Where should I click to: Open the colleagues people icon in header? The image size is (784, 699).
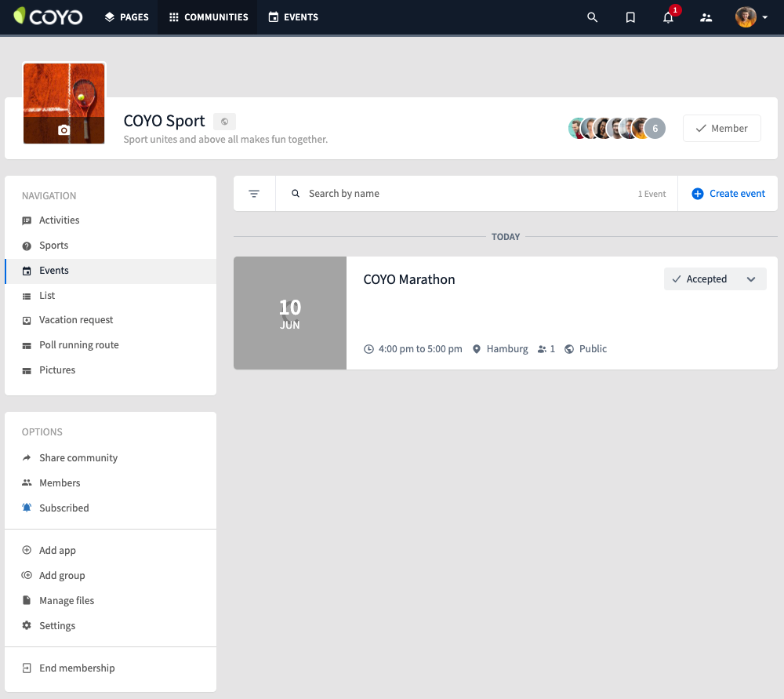(x=706, y=17)
